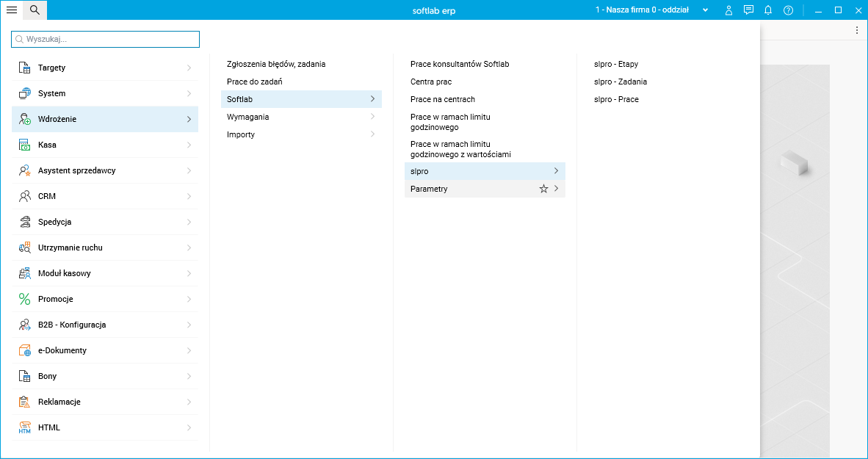Click the Targety module icon
Image resolution: width=868 pixels, height=459 pixels.
24,68
